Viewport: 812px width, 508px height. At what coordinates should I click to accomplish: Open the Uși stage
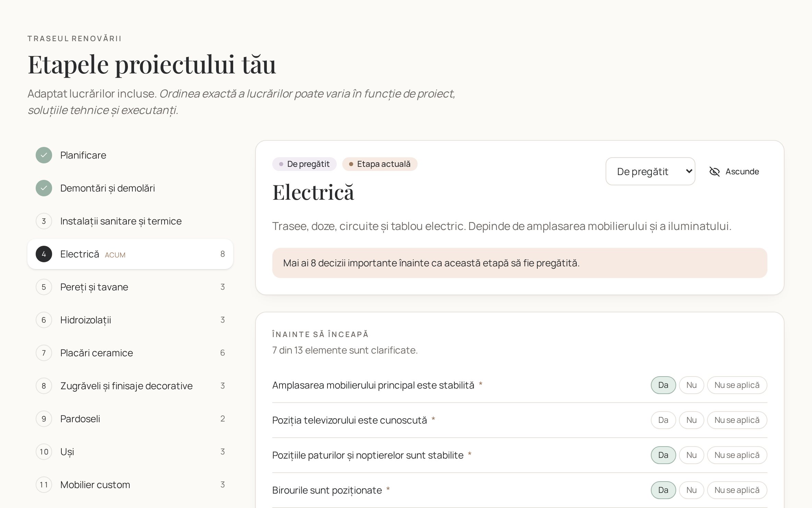130,452
